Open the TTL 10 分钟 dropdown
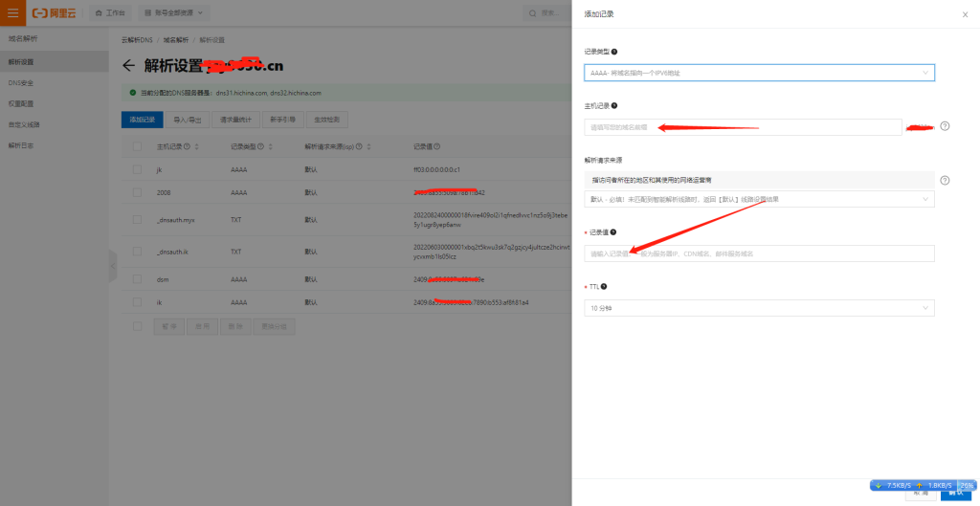This screenshot has width=980, height=506. pyautogui.click(x=759, y=308)
